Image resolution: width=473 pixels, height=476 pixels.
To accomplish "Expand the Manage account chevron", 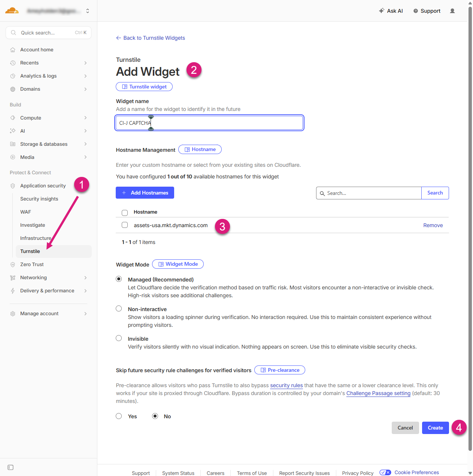I will 85,314.
